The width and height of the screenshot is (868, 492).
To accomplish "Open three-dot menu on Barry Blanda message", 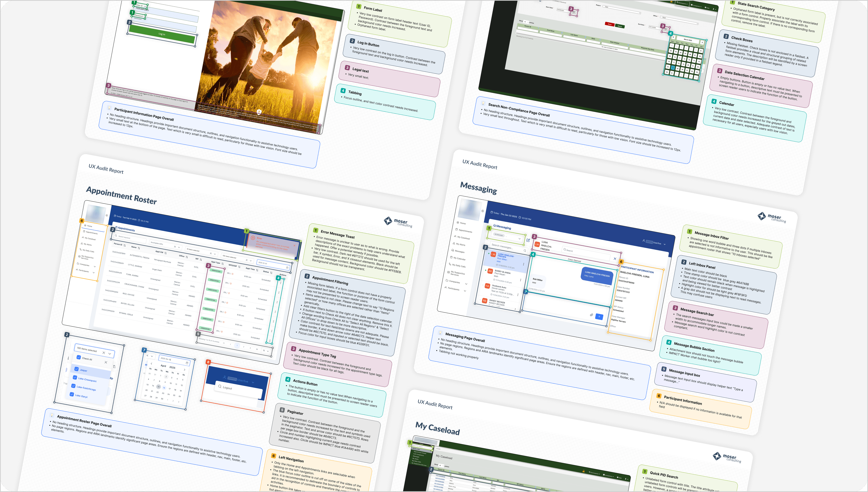I will 521,280.
